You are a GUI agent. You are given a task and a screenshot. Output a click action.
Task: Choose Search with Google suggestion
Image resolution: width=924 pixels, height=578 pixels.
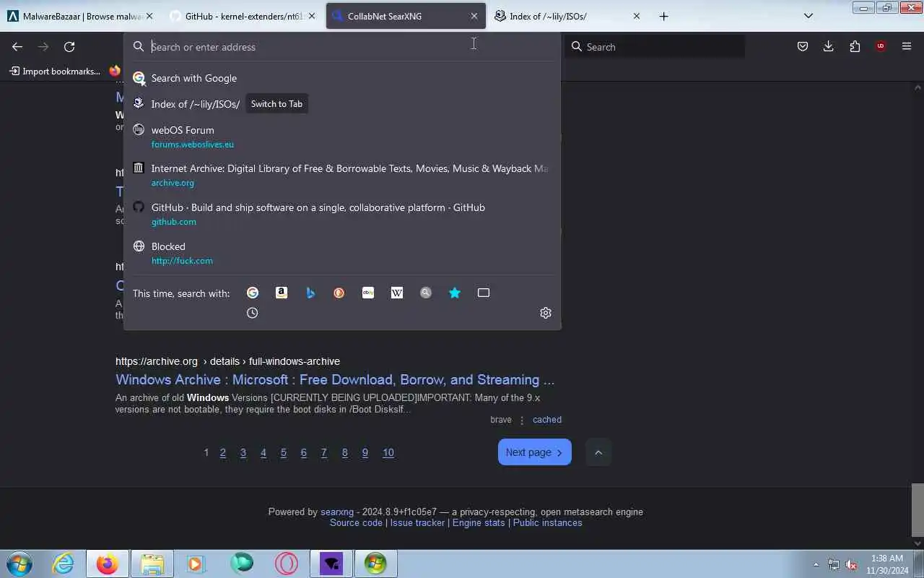pos(342,78)
